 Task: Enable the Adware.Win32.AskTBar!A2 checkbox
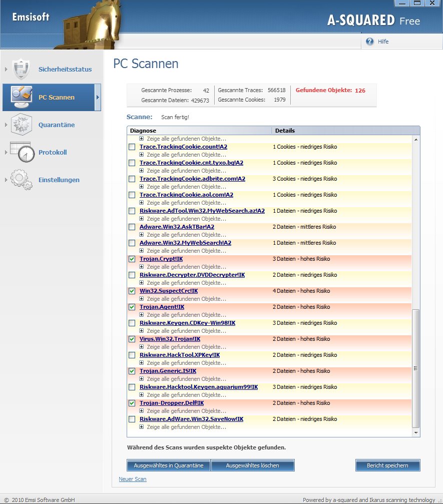[132, 227]
